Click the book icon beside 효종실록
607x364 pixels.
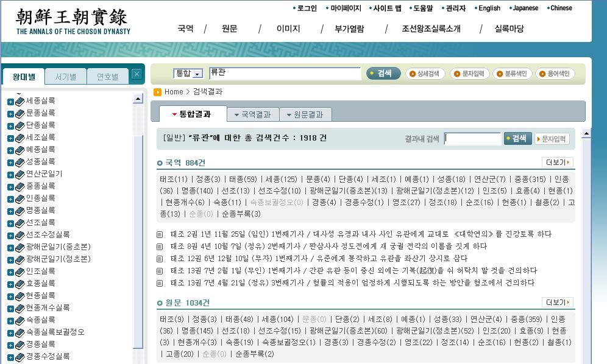20,285
